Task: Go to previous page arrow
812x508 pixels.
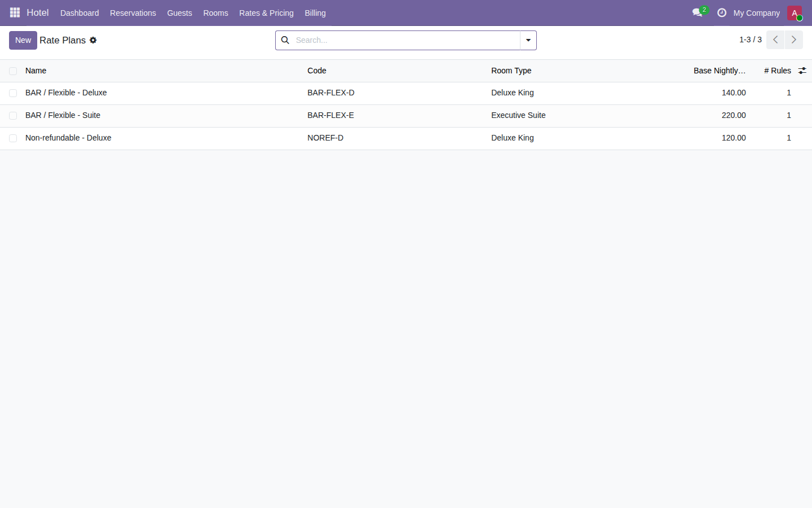Action: pyautogui.click(x=775, y=40)
